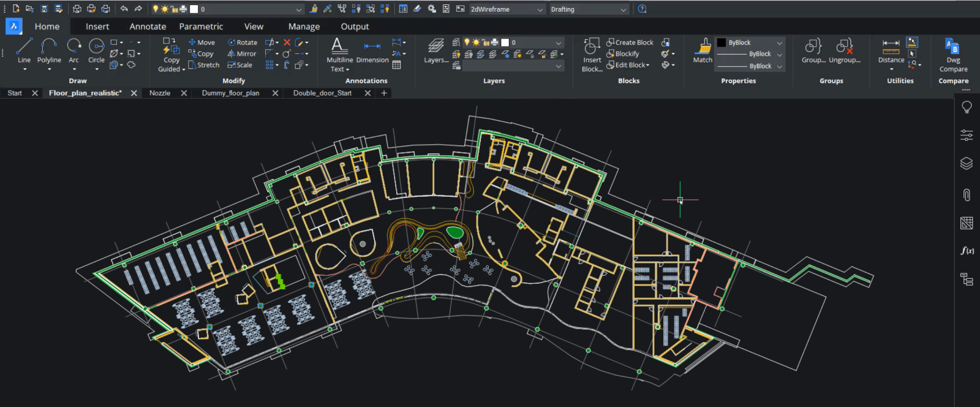Image resolution: width=980 pixels, height=407 pixels.
Task: Toggle the lightbulb in ribbon Layers panel
Action: pos(467,42)
